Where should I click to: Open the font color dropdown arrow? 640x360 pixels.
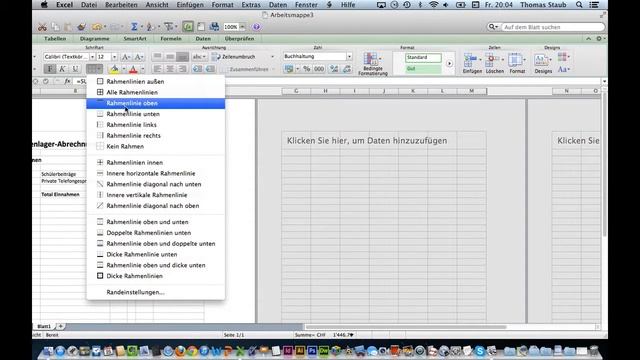pos(142,69)
